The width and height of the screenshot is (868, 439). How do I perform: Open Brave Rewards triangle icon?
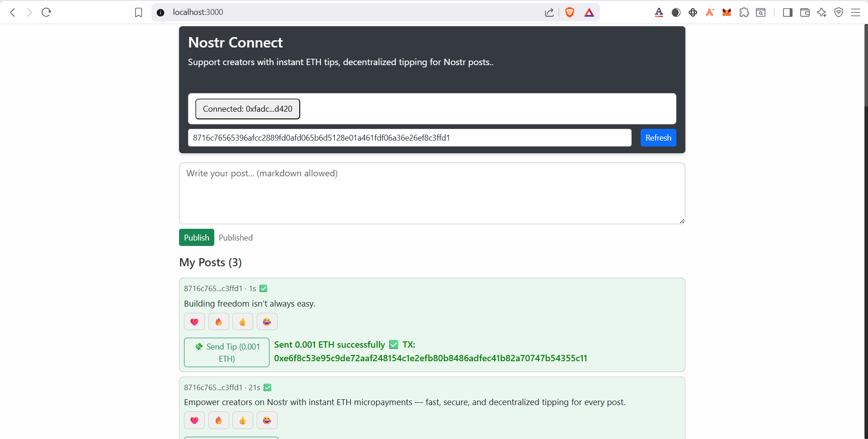[589, 12]
